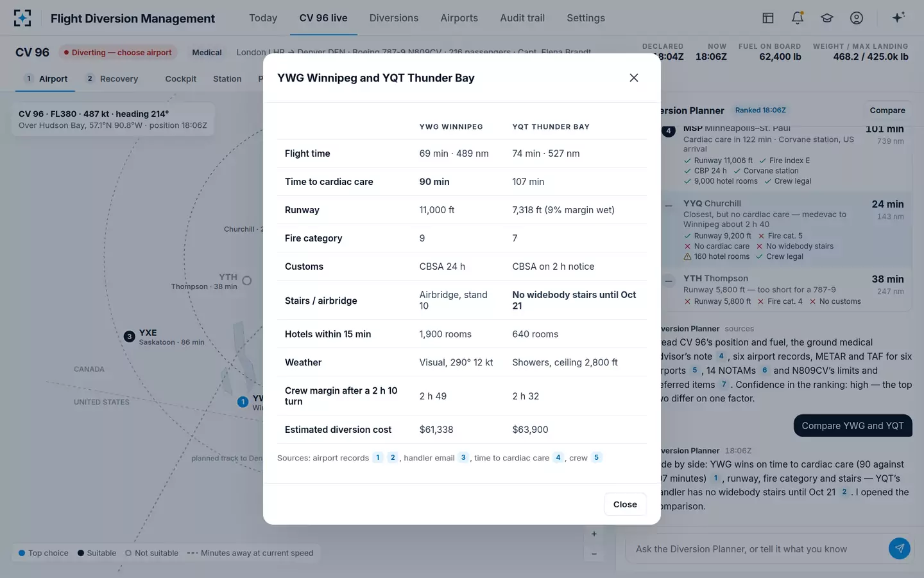Switch to the Today tab
924x578 pixels.
pos(263,18)
